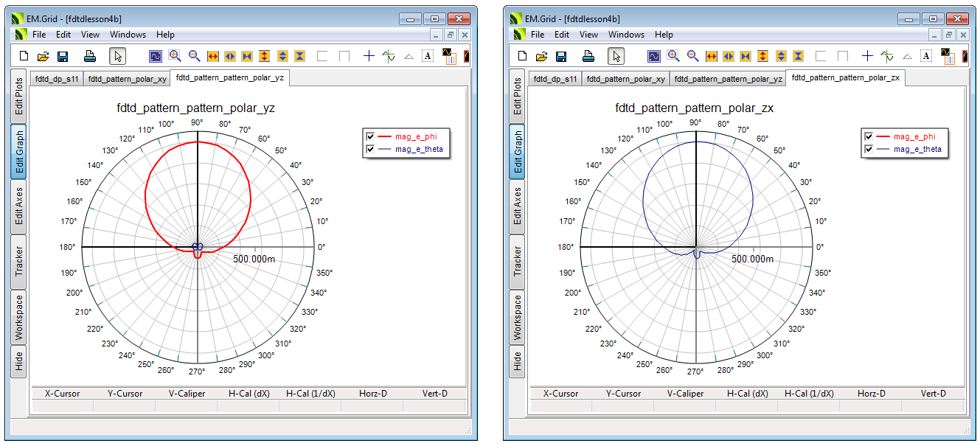Image resolution: width=980 pixels, height=446 pixels.
Task: Click the text annotation 'A' icon in left window
Action: pos(428,56)
